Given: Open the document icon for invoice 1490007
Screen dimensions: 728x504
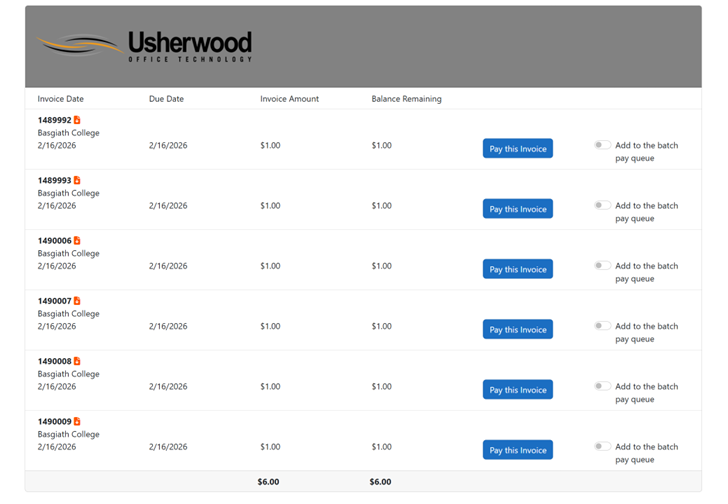Looking at the screenshot, I should 77,301.
